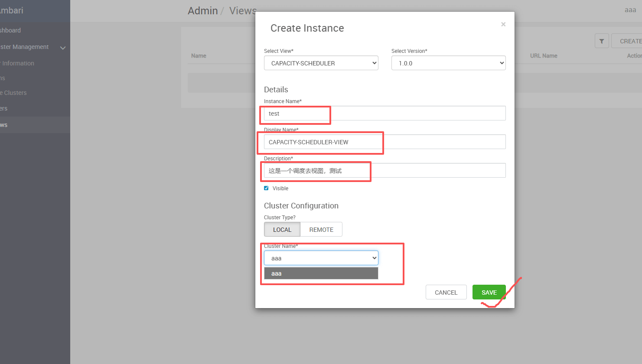This screenshot has height=364, width=642.
Task: Click the Name column header
Action: (x=199, y=55)
